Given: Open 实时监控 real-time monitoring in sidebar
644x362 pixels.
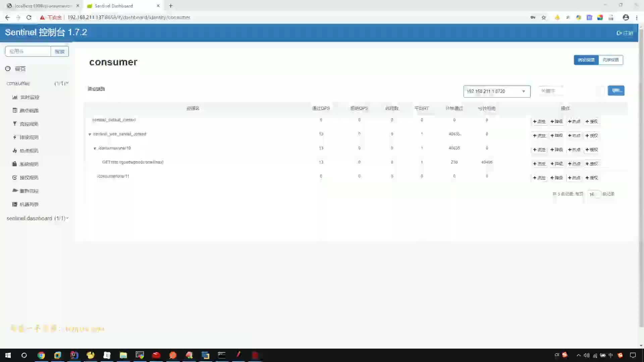Looking at the screenshot, I should tap(26, 97).
